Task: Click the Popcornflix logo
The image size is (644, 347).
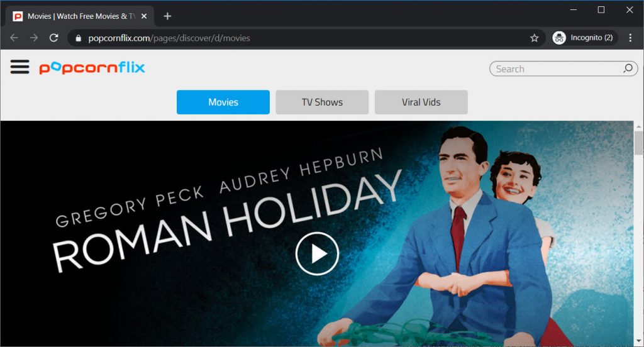Action: pyautogui.click(x=92, y=67)
